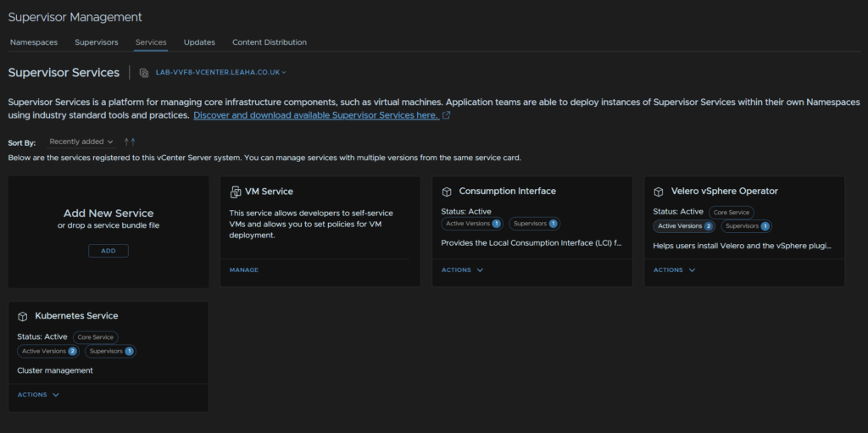Viewport: 868px width, 433px height.
Task: Toggle sort direction arrows next to Recently added
Action: click(130, 142)
